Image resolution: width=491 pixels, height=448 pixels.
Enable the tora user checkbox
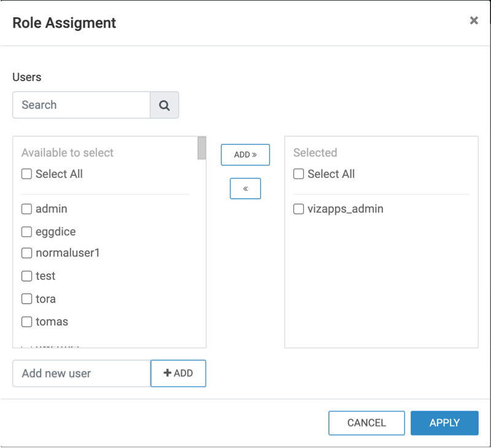point(26,299)
